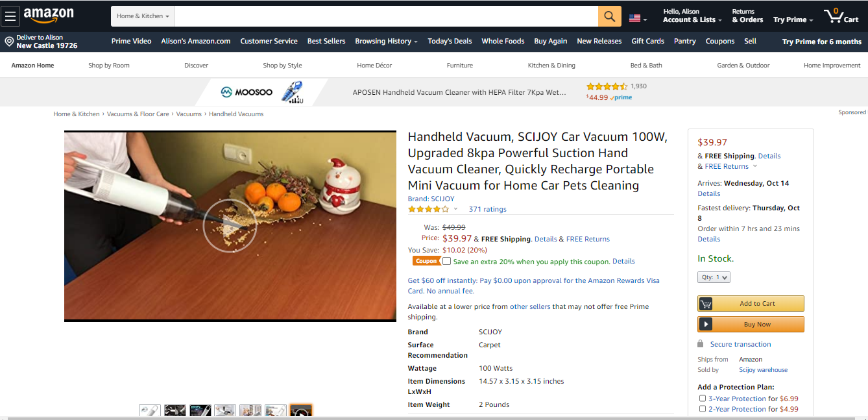Open the Qty dropdown
Image resolution: width=868 pixels, height=420 pixels.
pyautogui.click(x=714, y=277)
